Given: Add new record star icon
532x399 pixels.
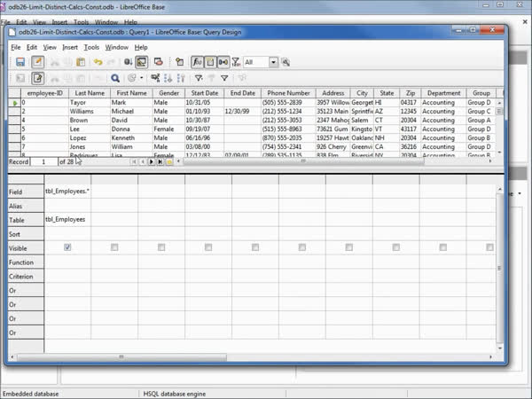Looking at the screenshot, I should tap(169, 162).
